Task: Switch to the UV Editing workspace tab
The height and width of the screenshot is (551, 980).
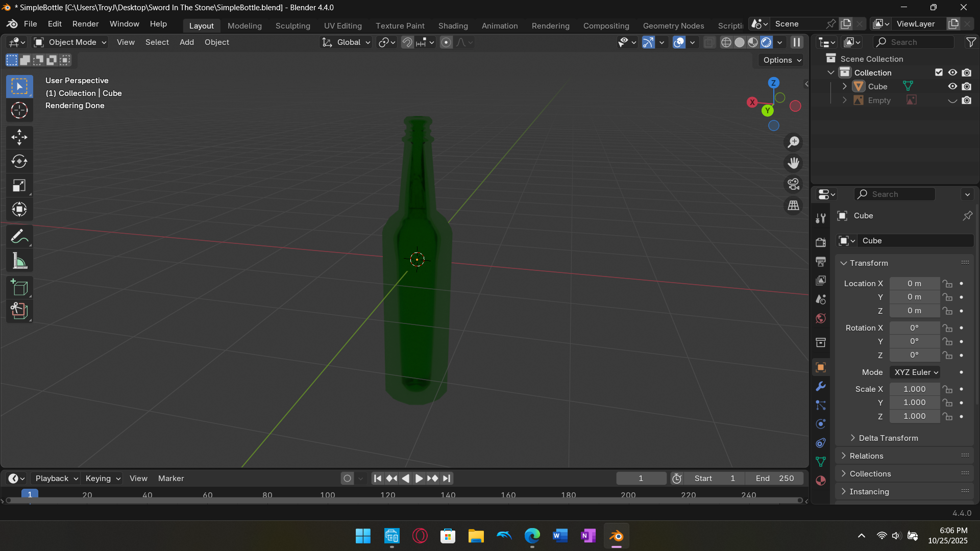Action: (342, 26)
